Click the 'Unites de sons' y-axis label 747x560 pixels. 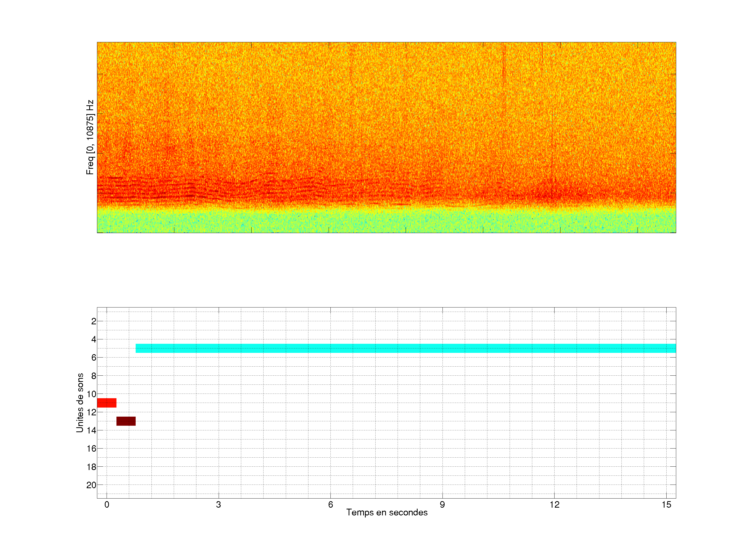[x=80, y=402]
